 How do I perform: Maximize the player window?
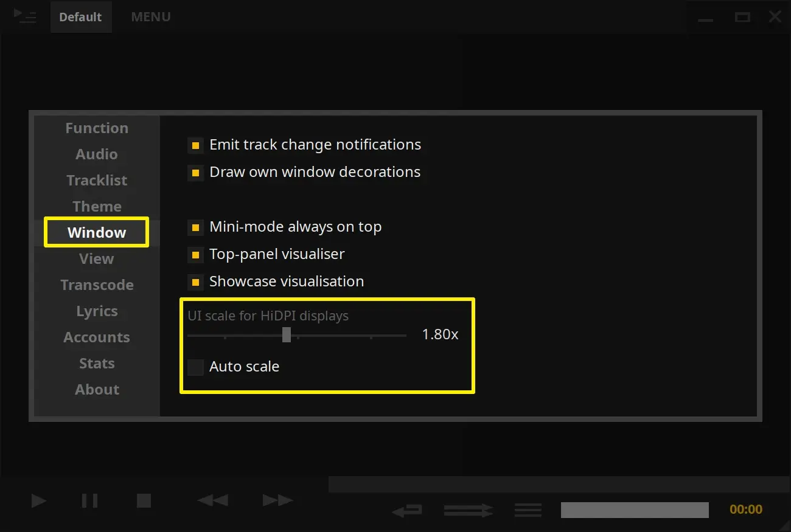[x=742, y=17]
